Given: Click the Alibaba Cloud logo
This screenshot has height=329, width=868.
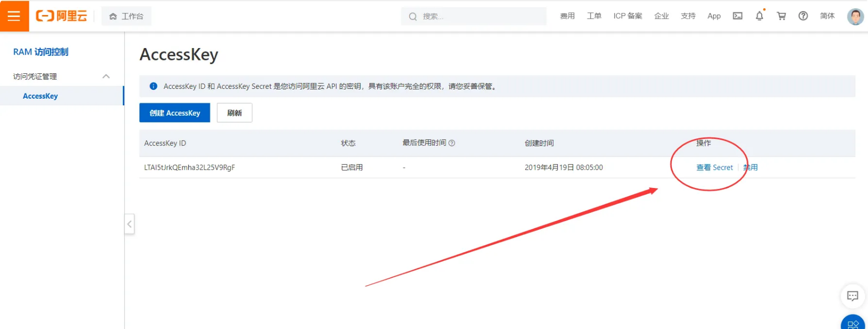Looking at the screenshot, I should (61, 16).
